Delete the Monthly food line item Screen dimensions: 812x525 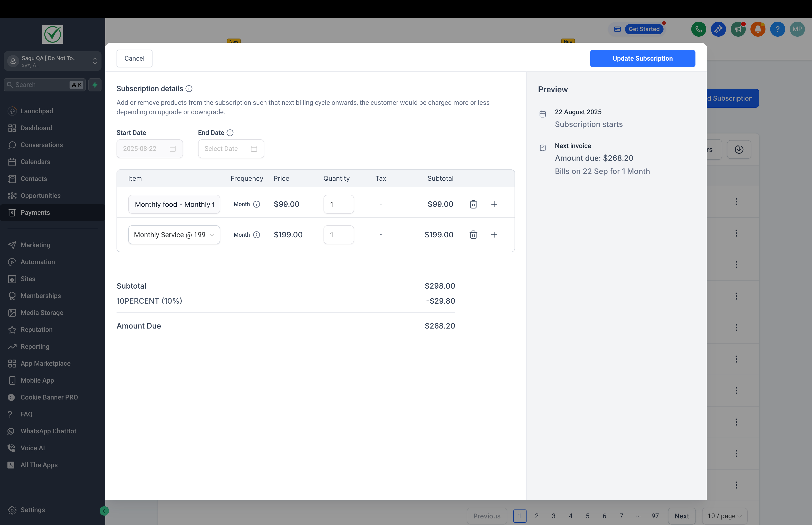473,204
